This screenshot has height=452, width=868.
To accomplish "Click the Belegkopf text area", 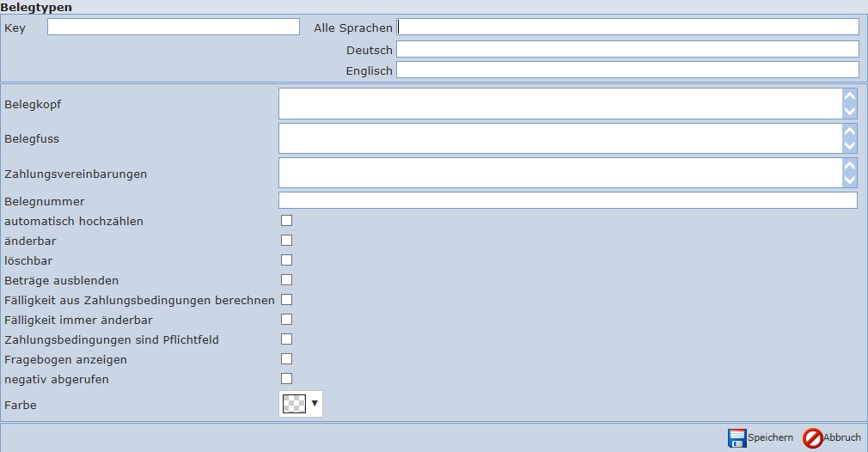I will pyautogui.click(x=559, y=104).
